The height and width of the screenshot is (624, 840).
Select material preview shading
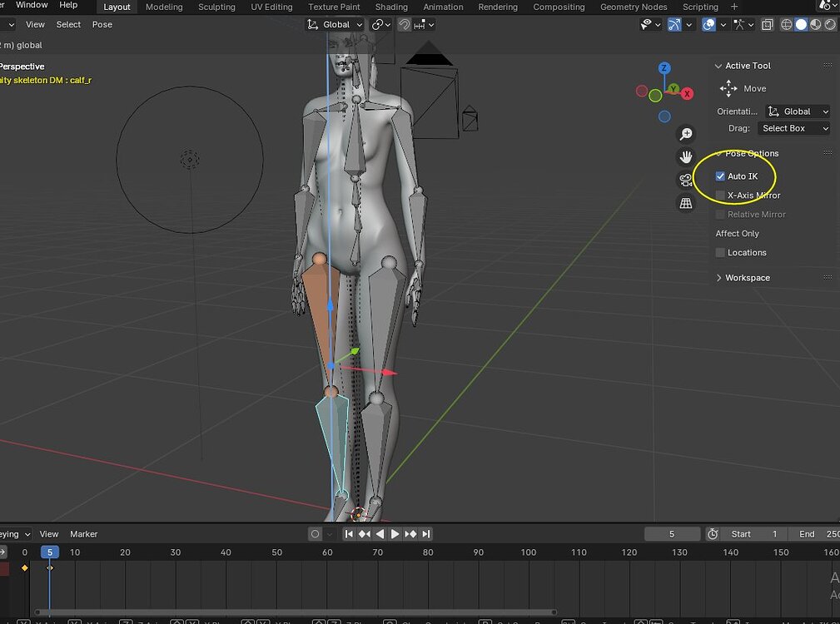pyautogui.click(x=815, y=25)
